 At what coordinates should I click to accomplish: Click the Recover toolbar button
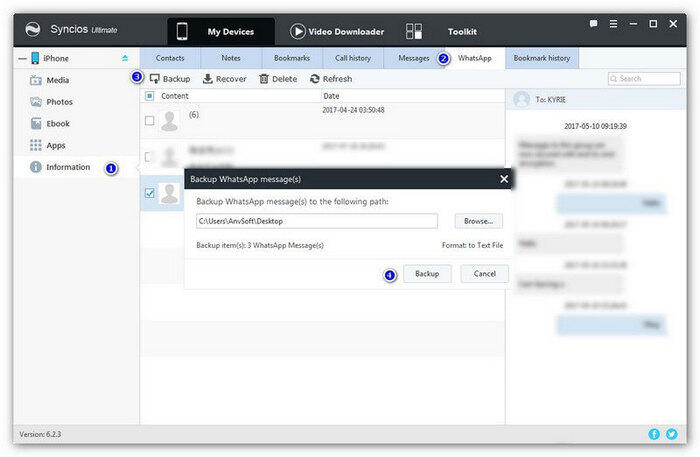224,78
